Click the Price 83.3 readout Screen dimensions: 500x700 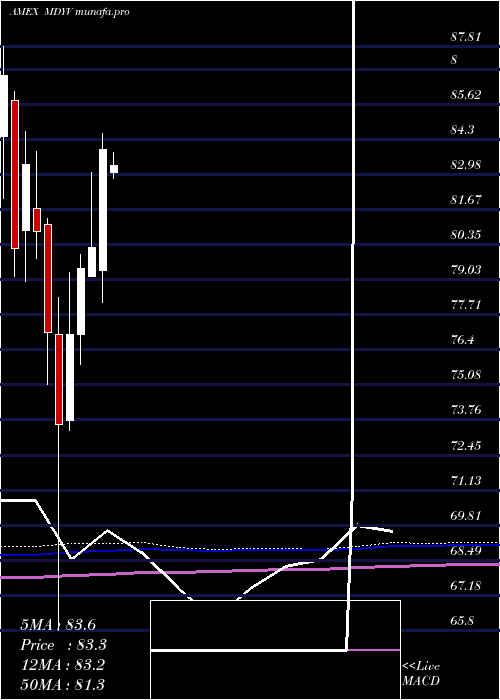pos(63,645)
